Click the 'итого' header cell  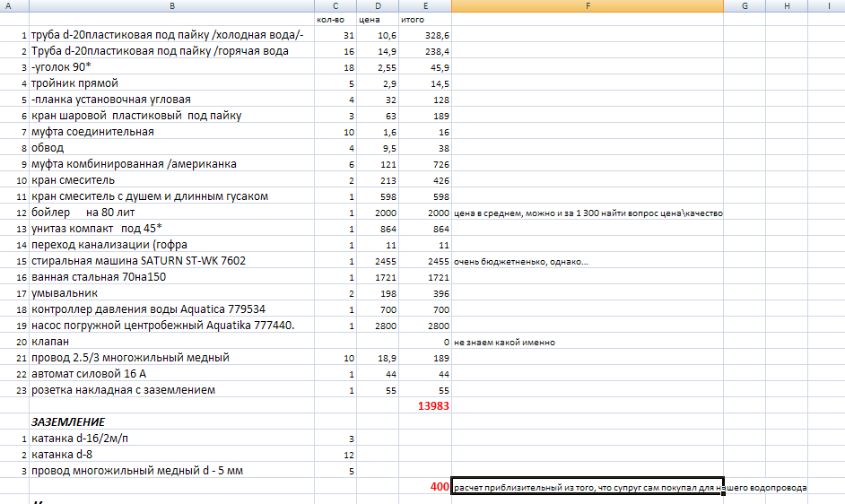point(426,19)
